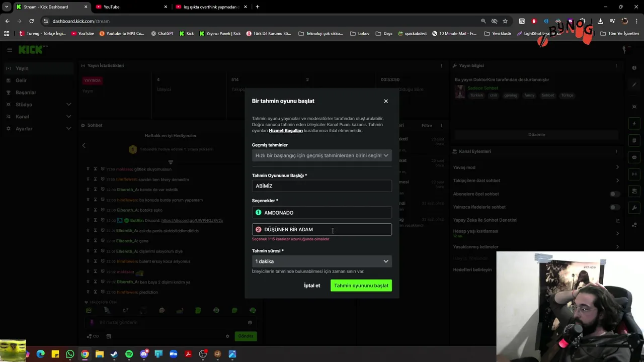Screen dimensions: 644x362
Task: Open chat settings gear icon
Action: pos(227,336)
